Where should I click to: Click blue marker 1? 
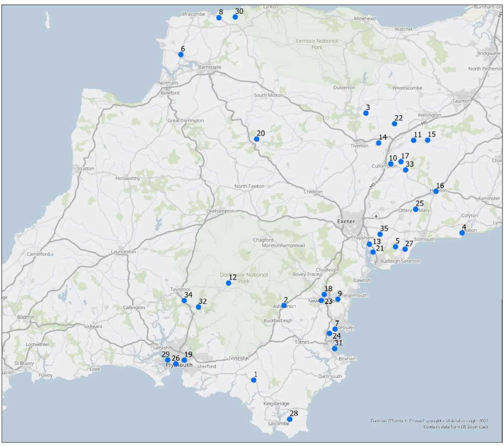254,380
